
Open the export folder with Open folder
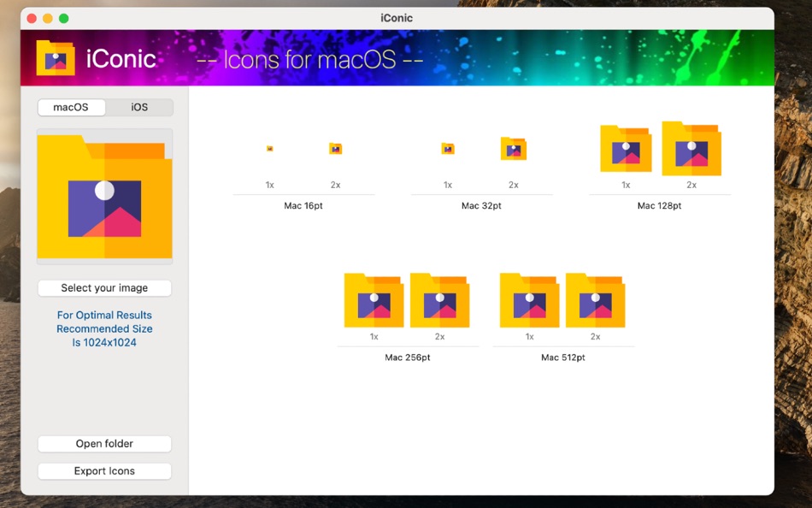(x=104, y=444)
